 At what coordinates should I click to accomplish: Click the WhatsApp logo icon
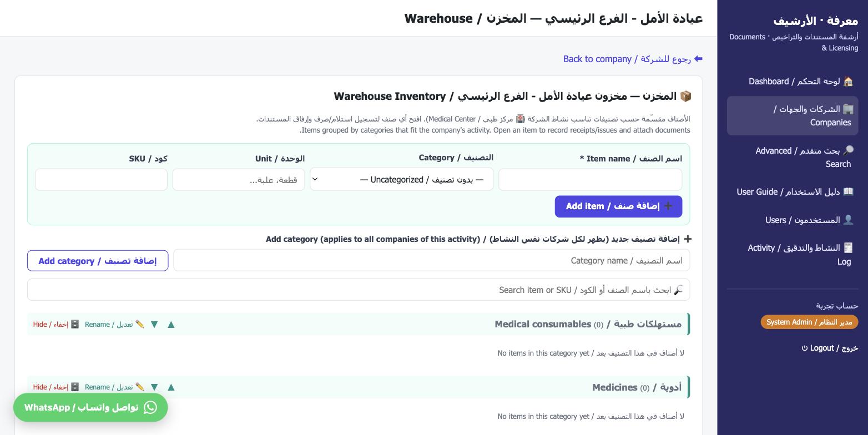click(150, 407)
